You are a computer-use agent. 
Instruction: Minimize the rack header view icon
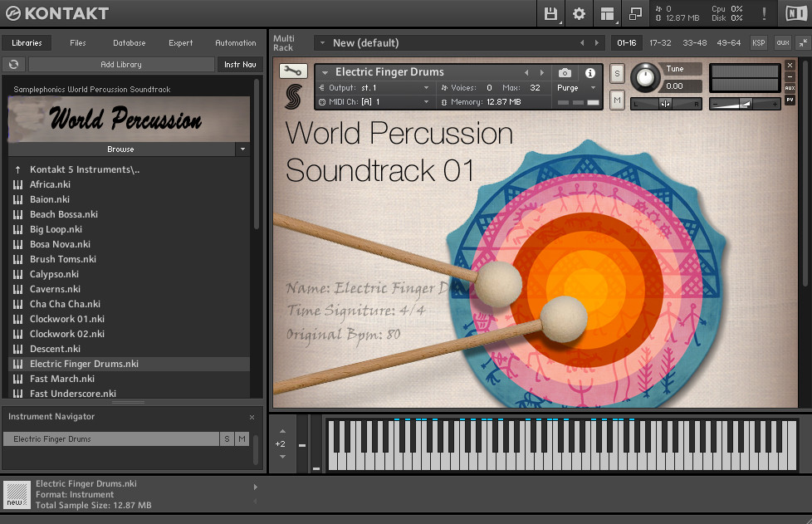803,43
